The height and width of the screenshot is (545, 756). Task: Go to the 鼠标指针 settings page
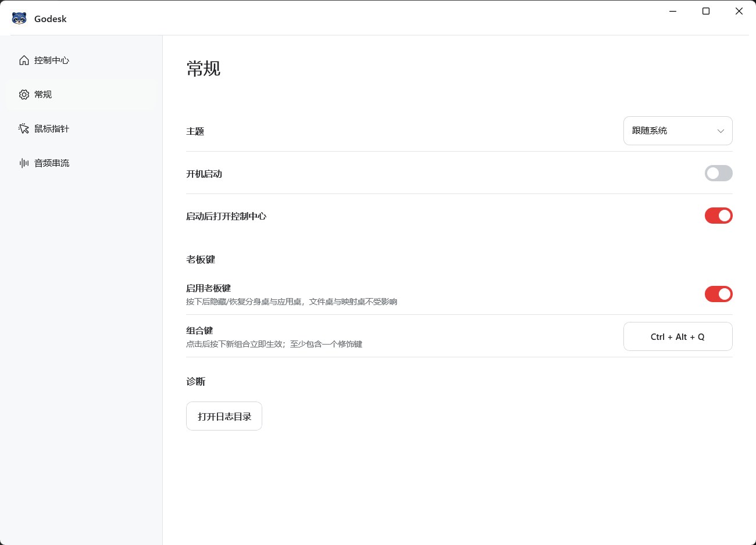[81, 128]
